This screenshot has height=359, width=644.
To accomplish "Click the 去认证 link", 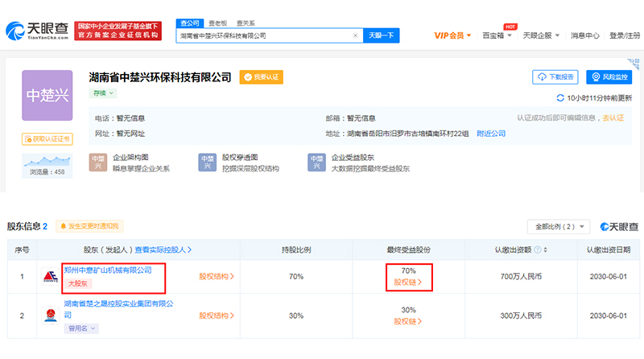I will [x=613, y=118].
